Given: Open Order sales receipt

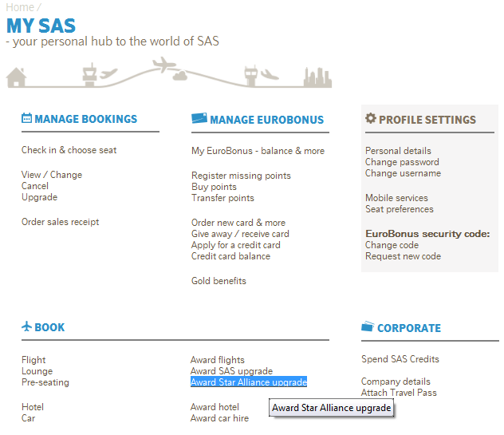Looking at the screenshot, I should point(60,222).
